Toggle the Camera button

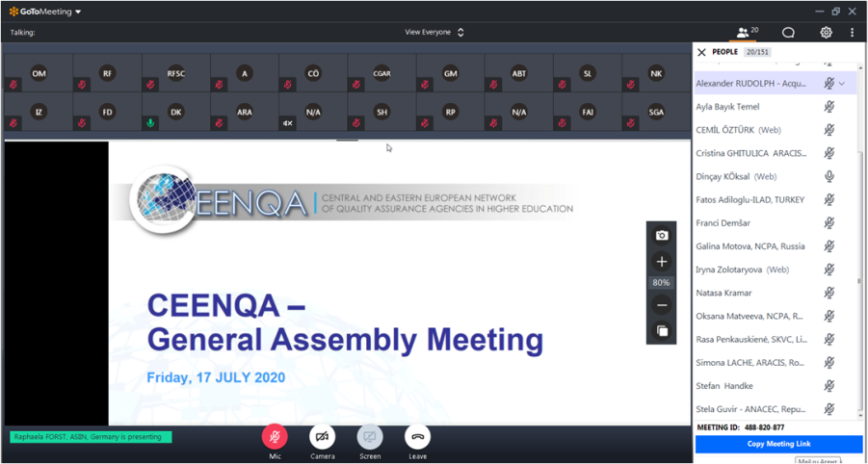[x=323, y=436]
